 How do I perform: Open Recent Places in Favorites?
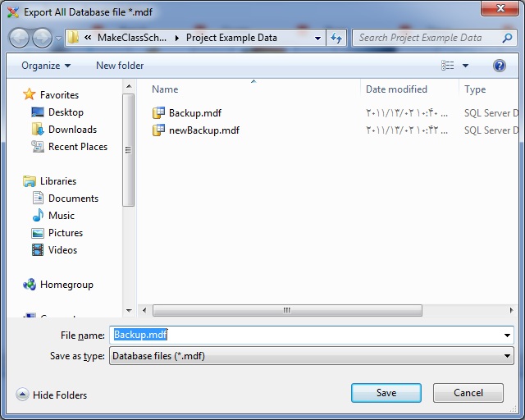tap(78, 147)
